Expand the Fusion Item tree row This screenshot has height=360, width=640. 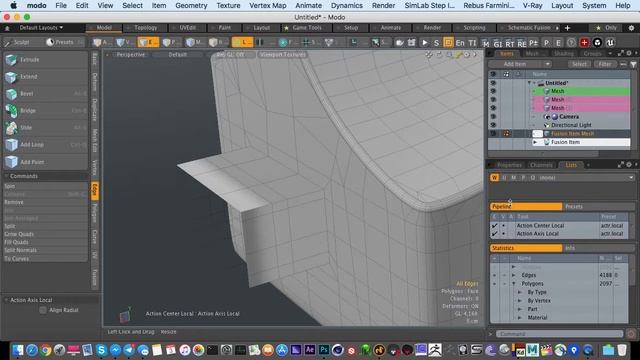pyautogui.click(x=535, y=142)
